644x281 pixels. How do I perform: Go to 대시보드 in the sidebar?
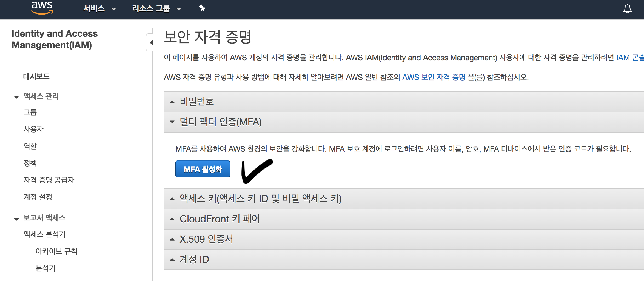coord(36,76)
